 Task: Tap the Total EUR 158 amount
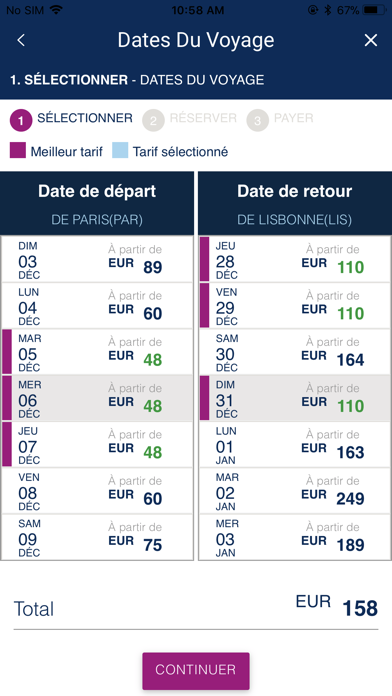coord(337,606)
